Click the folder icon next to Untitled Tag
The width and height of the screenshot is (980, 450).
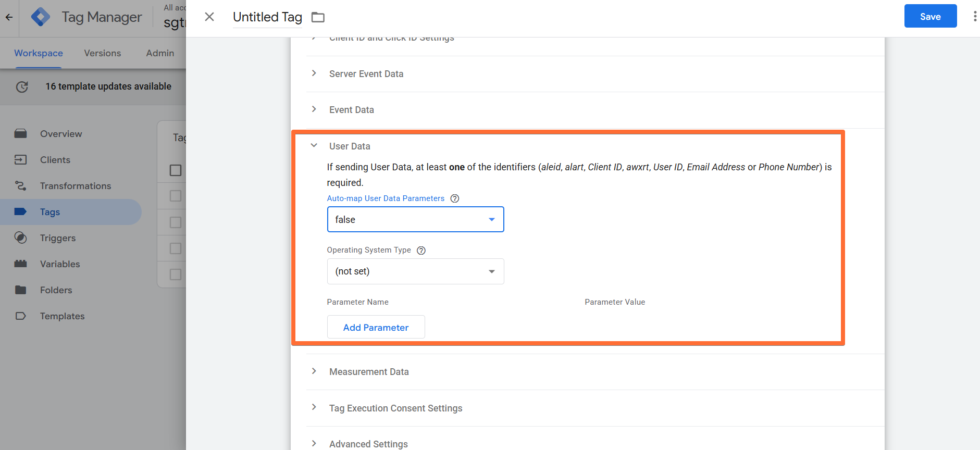pos(318,17)
